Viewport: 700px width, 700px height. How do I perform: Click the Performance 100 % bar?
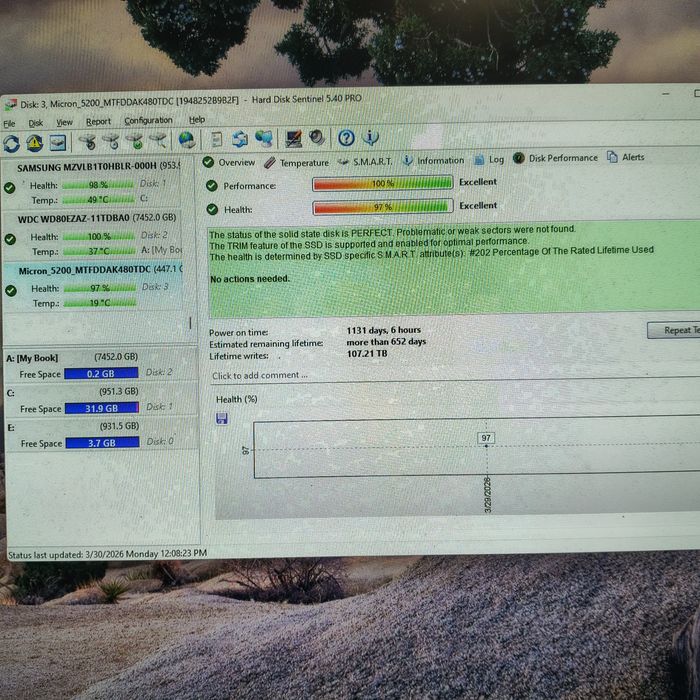[383, 183]
